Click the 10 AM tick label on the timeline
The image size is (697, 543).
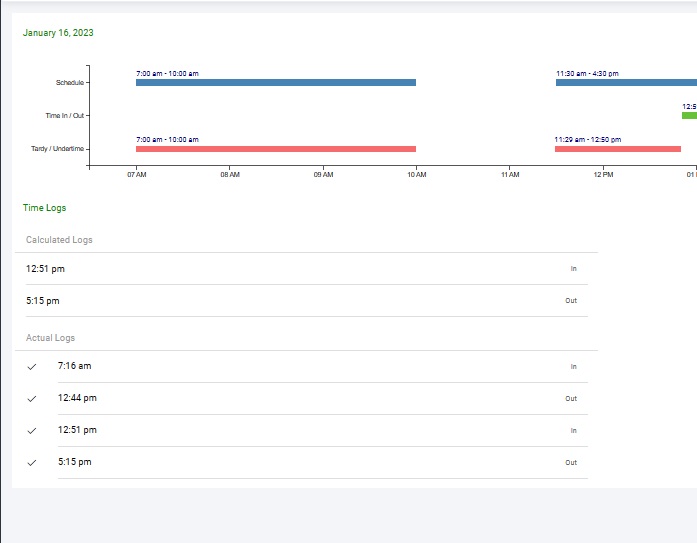(x=416, y=175)
